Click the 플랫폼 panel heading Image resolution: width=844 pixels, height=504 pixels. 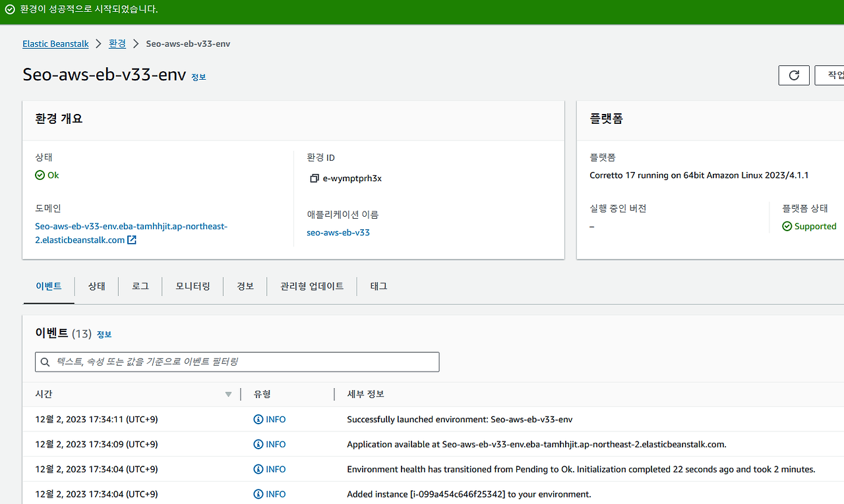606,119
